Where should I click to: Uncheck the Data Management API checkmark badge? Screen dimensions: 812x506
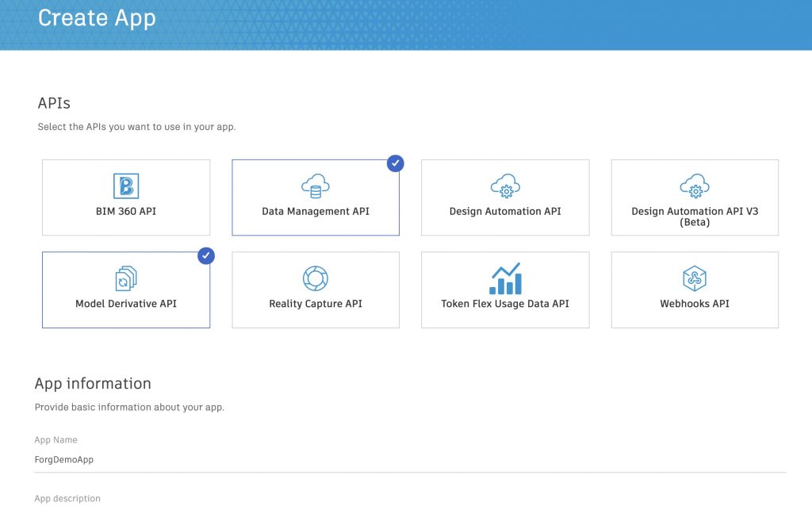[x=395, y=163]
